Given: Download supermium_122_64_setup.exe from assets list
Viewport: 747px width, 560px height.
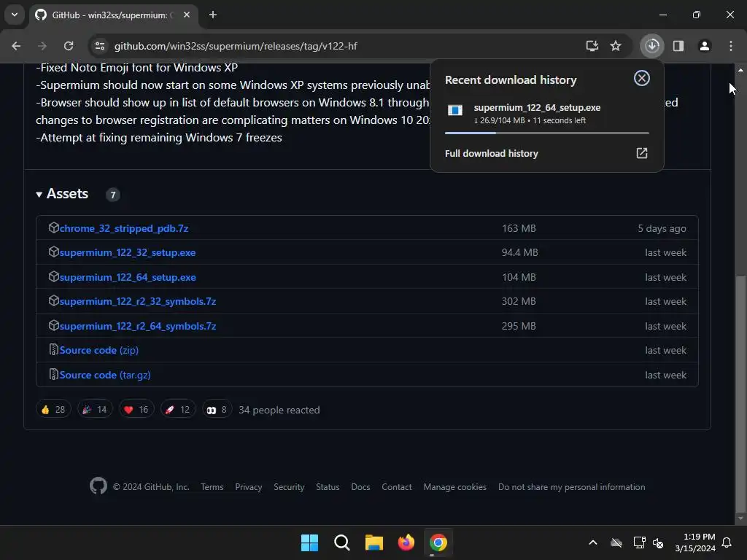Looking at the screenshot, I should coord(128,277).
